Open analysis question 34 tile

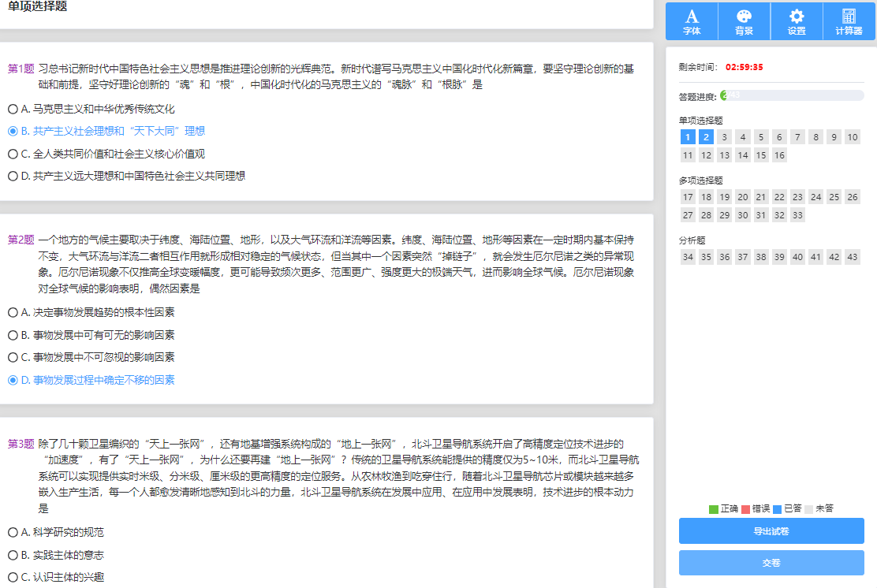point(688,257)
